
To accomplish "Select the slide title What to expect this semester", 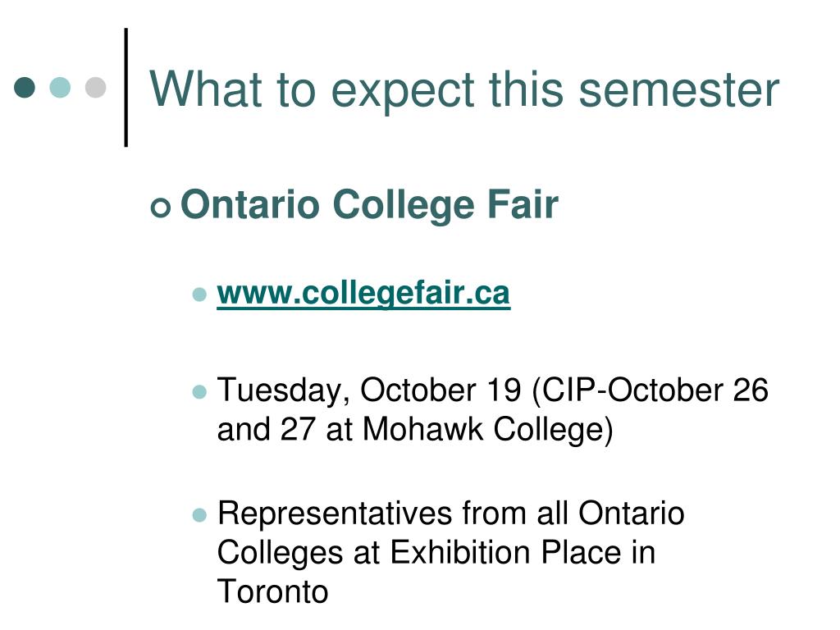I will tap(464, 90).
